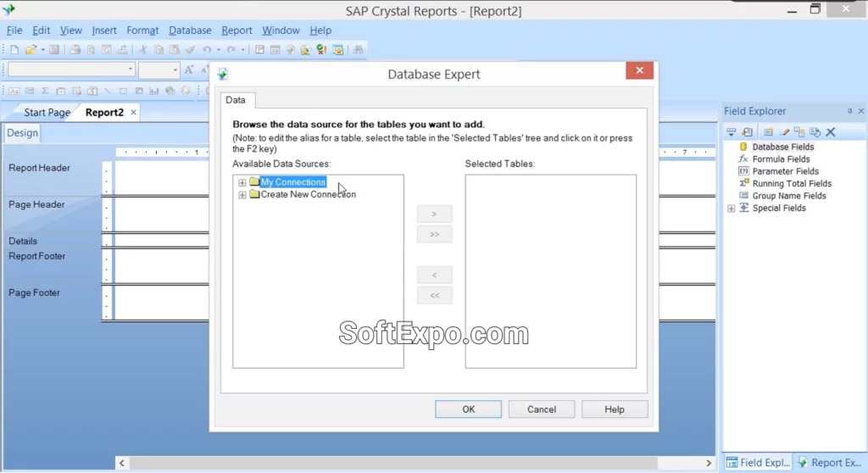Viewport: 868px width, 473px height.
Task: Open the Open-file dropdown arrow
Action: [x=42, y=50]
